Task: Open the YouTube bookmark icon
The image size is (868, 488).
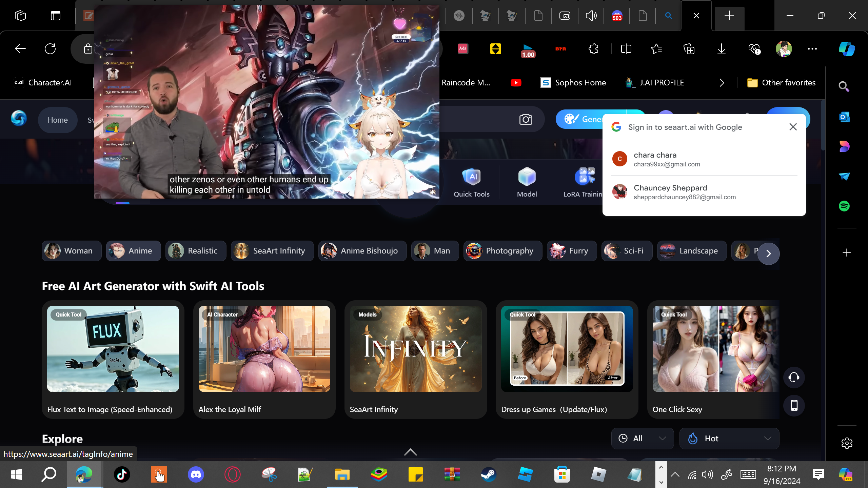Action: (x=516, y=83)
